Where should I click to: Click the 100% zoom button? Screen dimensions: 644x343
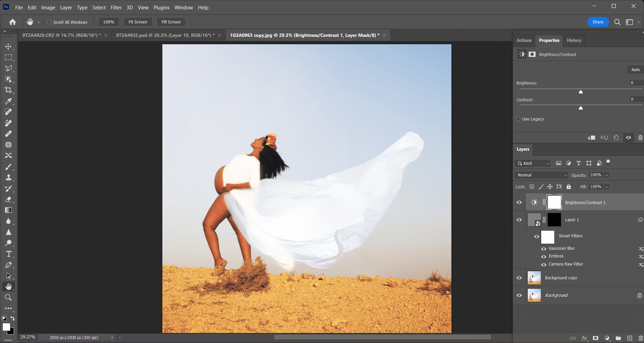click(x=109, y=22)
